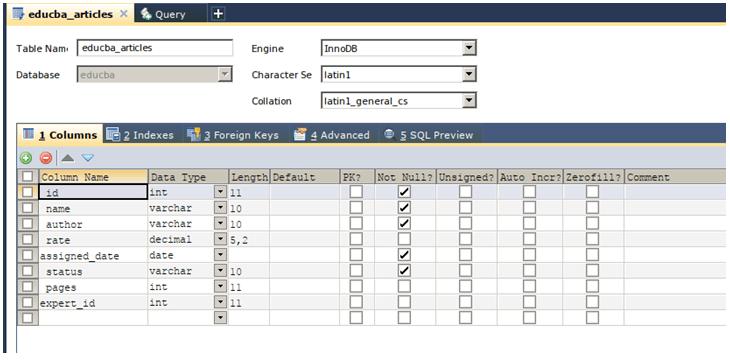The height and width of the screenshot is (360, 730).
Task: Enable Zerofill for expert_id column
Action: 592,303
